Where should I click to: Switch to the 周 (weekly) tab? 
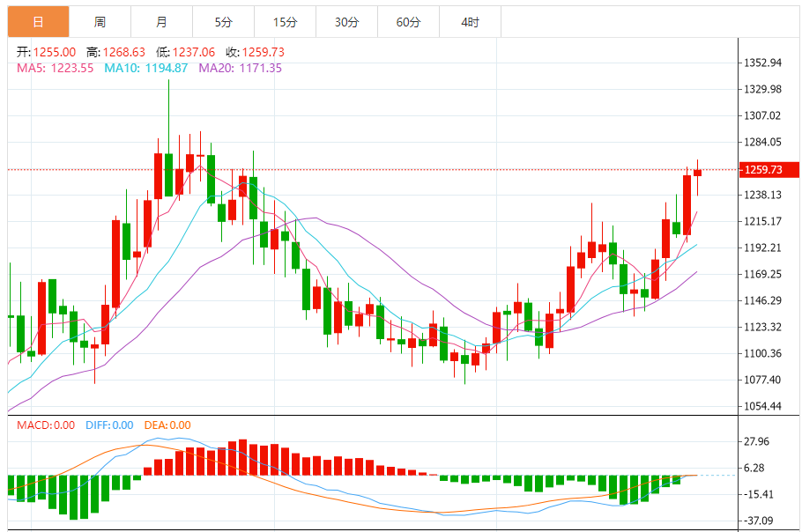pos(100,22)
